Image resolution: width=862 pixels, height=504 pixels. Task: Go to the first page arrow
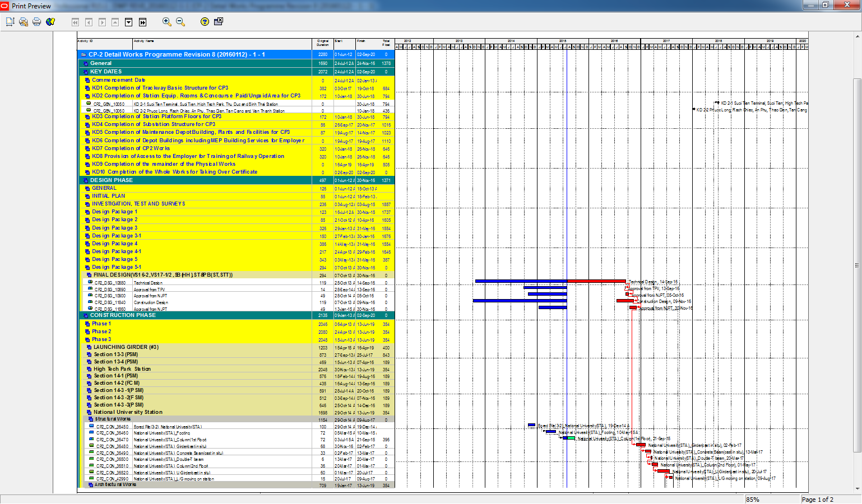click(75, 22)
